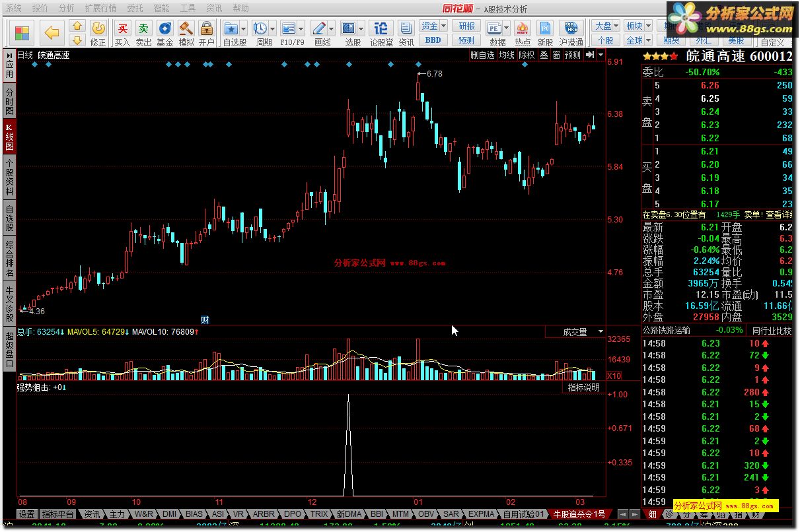Click the 查看详 link in sell order notice
The width and height of the screenshot is (800, 532).
[x=779, y=215]
